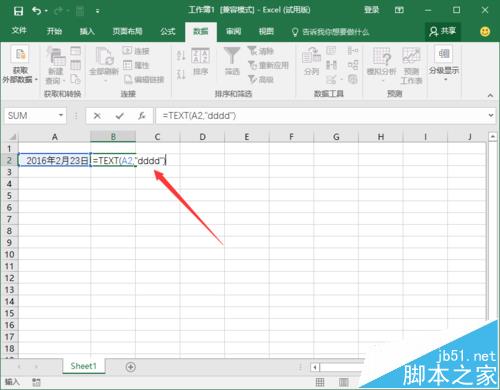
Task: Open the Customize Quick Access Toolbar dropdown
Action: pos(98,11)
